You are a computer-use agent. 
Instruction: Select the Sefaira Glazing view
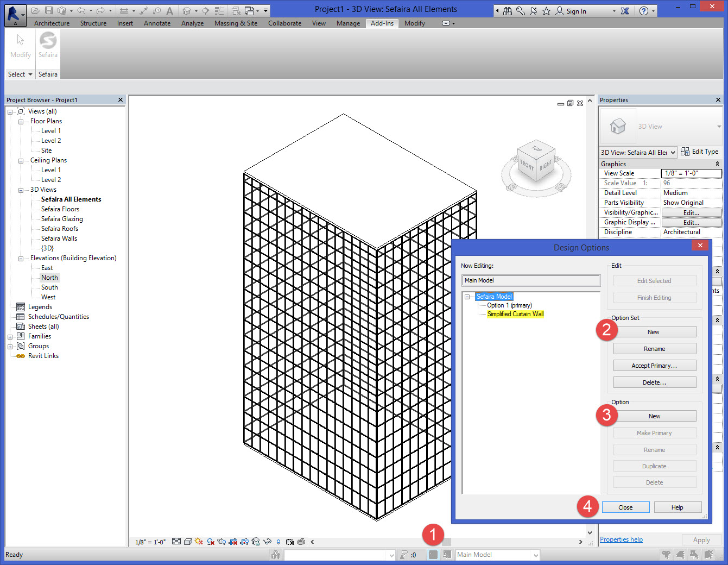click(62, 219)
